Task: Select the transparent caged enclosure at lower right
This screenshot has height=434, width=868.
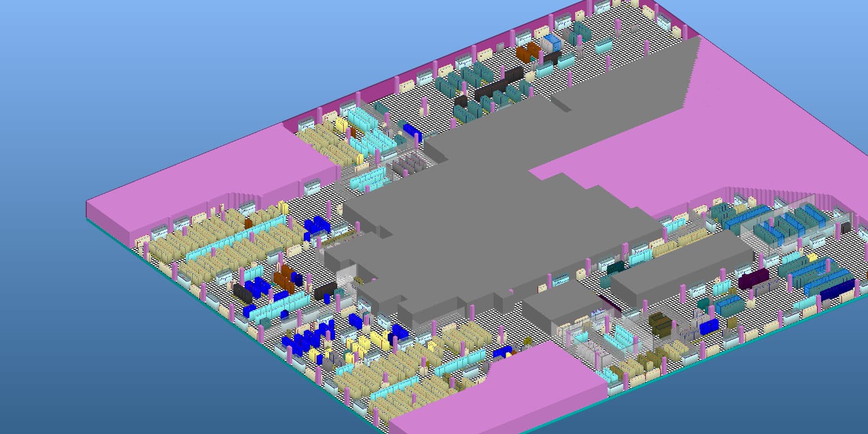Action: point(619,341)
